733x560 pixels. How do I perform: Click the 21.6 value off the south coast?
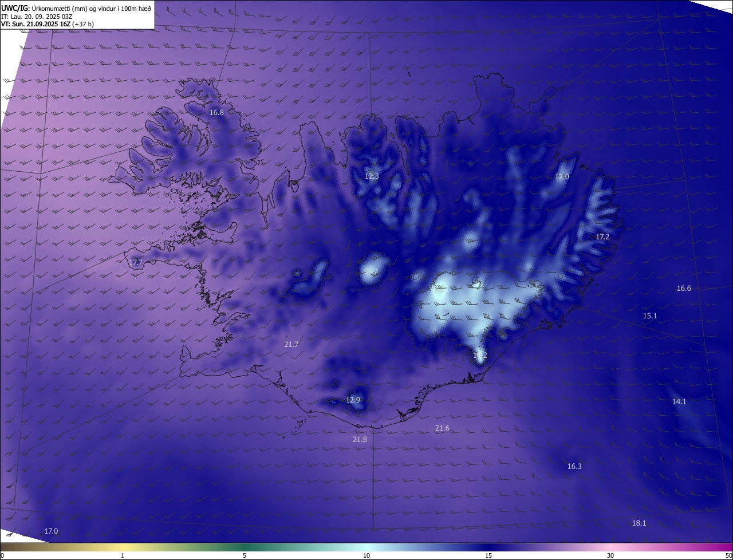[x=442, y=428]
